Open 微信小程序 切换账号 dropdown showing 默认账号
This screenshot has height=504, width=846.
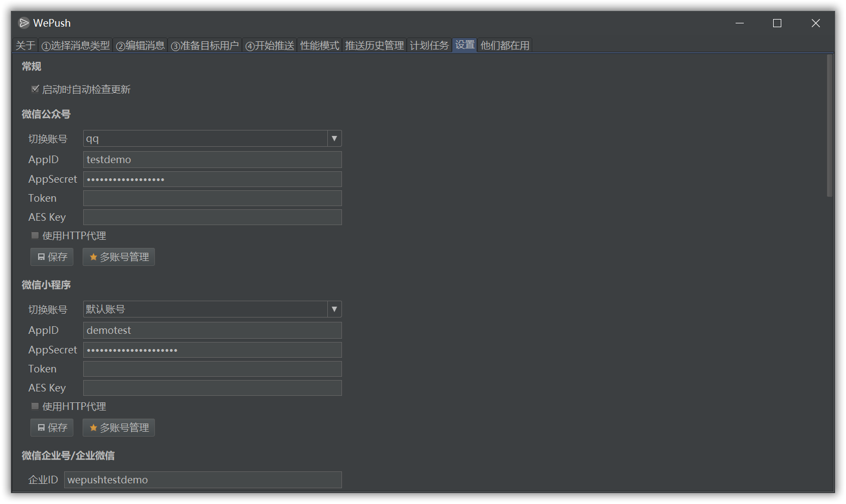(212, 309)
